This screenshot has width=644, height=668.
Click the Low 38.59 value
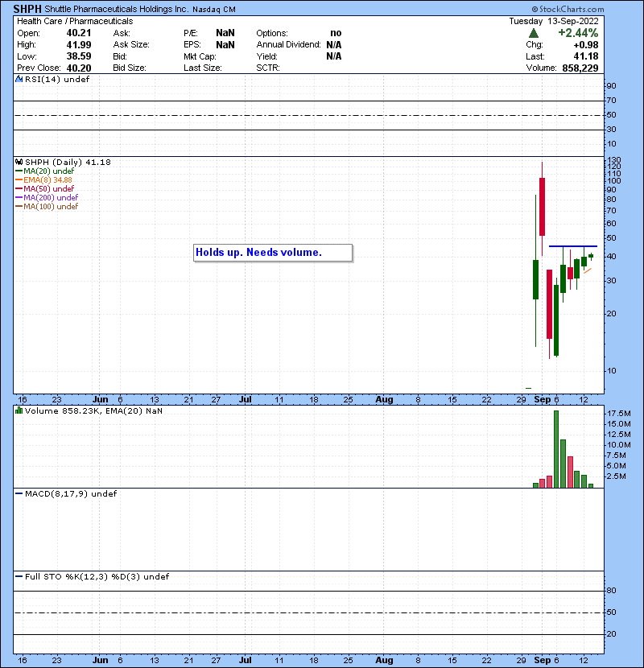tap(79, 56)
